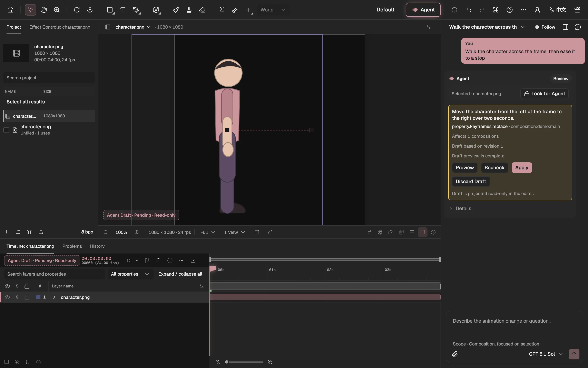The width and height of the screenshot is (588, 368).
Task: Open the character.png composition dropdown
Action: [133, 27]
